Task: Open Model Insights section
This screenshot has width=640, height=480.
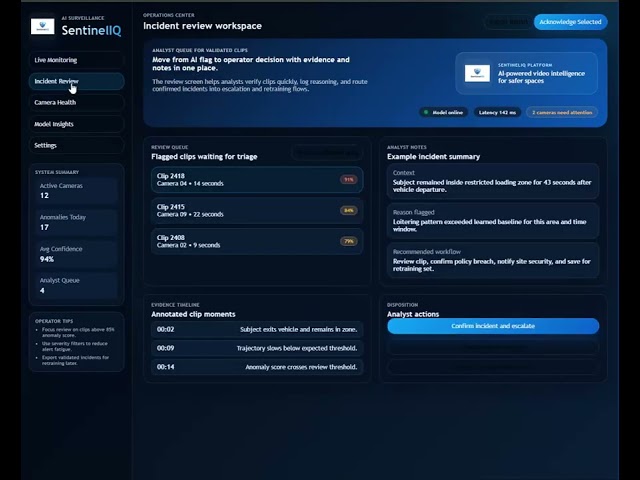Action: tap(76, 124)
